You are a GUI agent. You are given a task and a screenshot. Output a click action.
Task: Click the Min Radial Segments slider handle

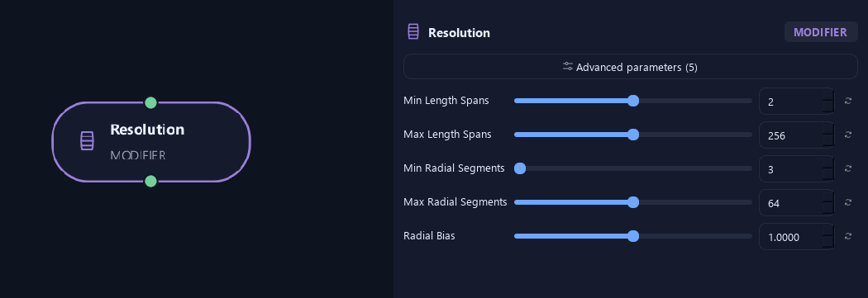coord(519,168)
